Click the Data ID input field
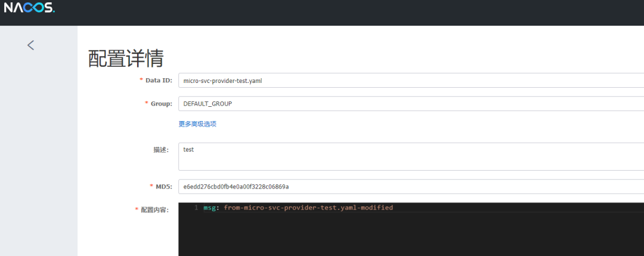The height and width of the screenshot is (256, 644). (410, 81)
